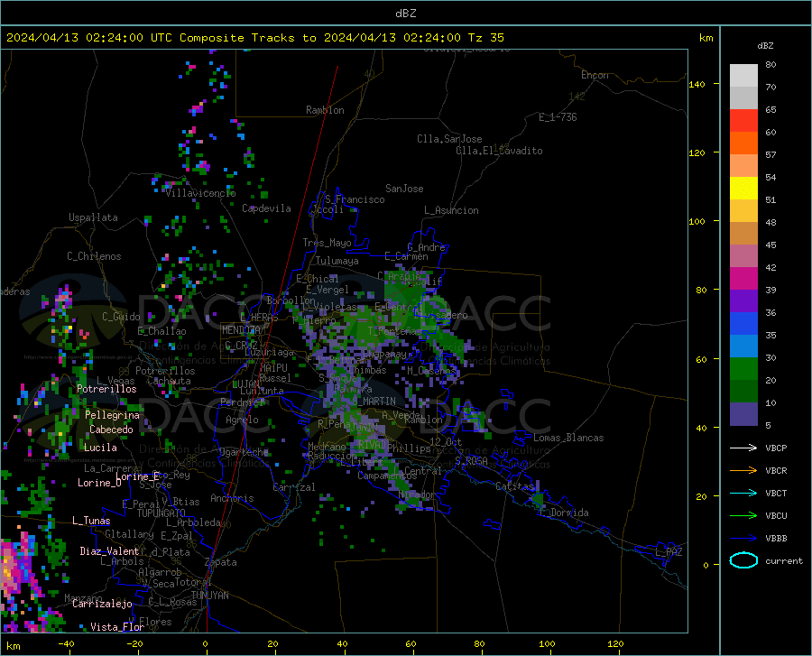Click the 'Tz 35' threshold text
Screen dimensions: 812x656
tap(485, 38)
